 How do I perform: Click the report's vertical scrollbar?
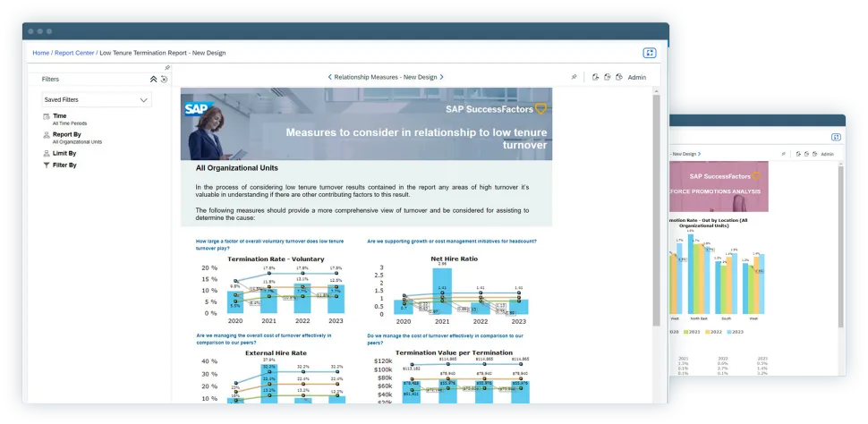click(x=656, y=206)
